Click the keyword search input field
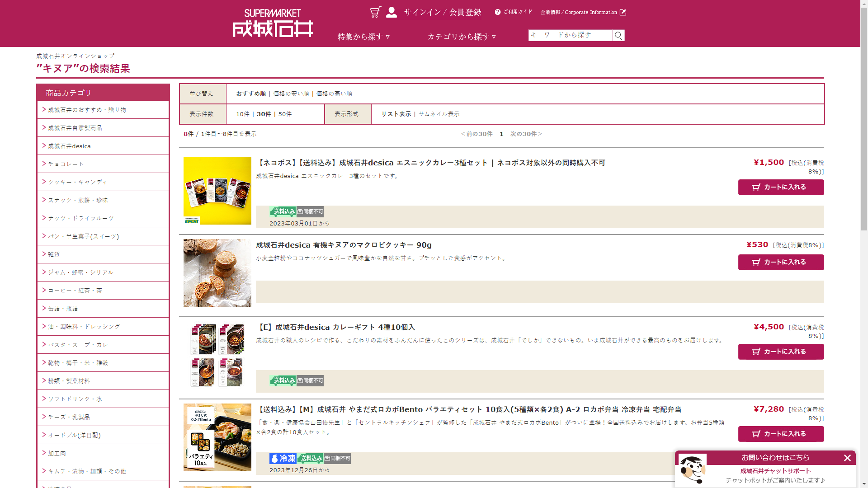 pyautogui.click(x=570, y=35)
